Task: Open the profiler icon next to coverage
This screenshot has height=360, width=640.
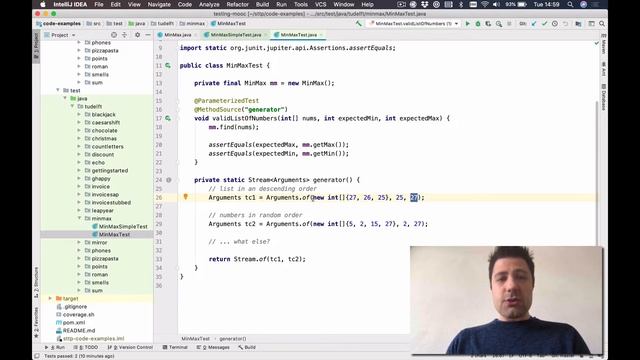Action: pos(499,24)
